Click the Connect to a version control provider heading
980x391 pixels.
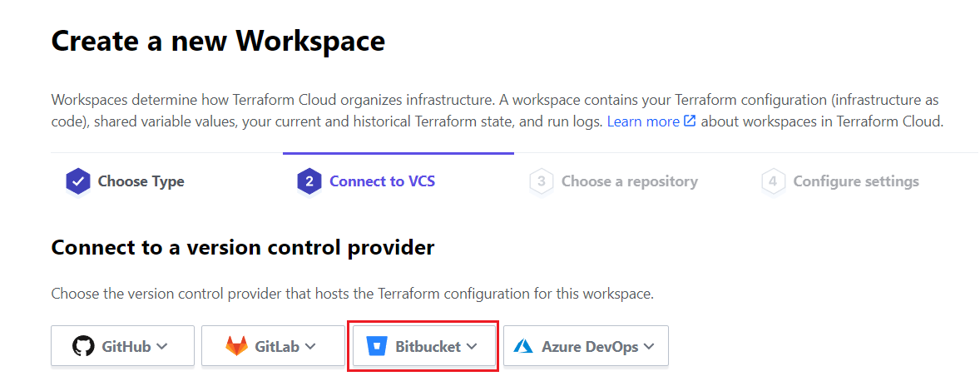coord(242,247)
